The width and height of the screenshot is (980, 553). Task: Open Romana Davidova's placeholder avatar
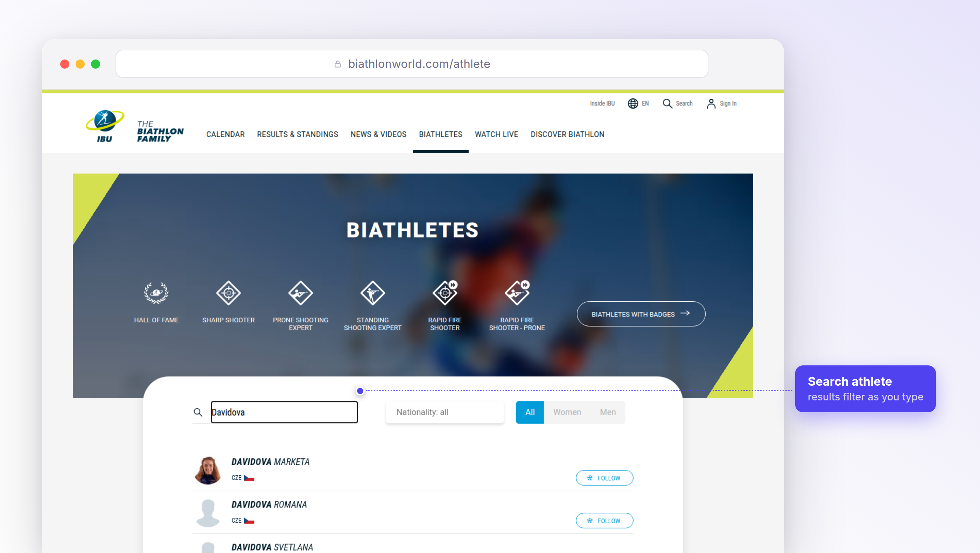tap(208, 513)
